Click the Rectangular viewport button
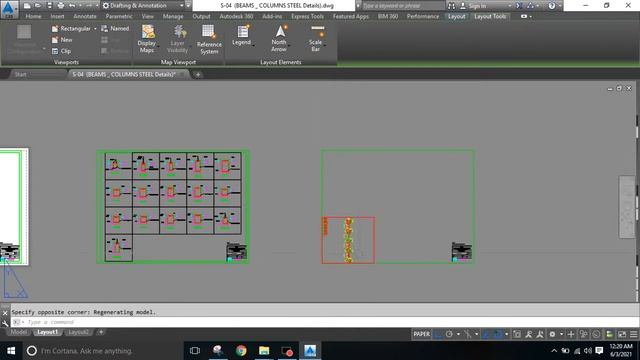This screenshot has height=360, width=640. tap(71, 29)
